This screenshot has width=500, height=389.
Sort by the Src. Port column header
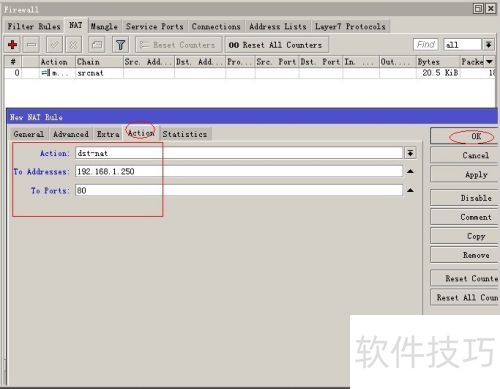point(277,62)
